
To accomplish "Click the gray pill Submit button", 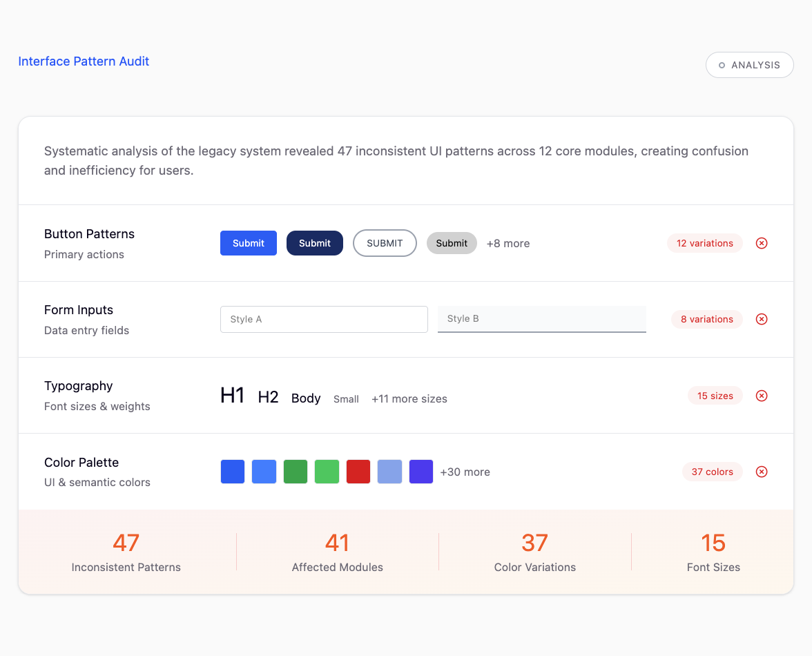I will [452, 243].
